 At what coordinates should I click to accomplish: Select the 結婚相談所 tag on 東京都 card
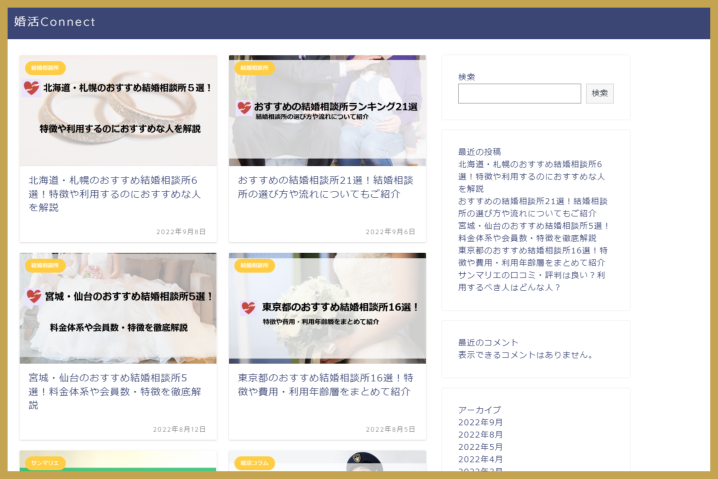click(254, 266)
